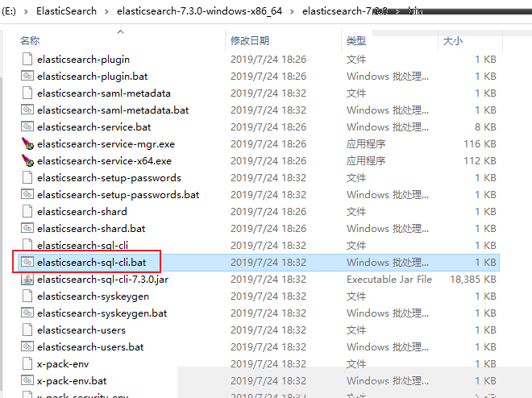Screen dimensions: 532x398
Task: Click the elasticsearch-syskeygen file icon
Action: pyautogui.click(x=27, y=296)
